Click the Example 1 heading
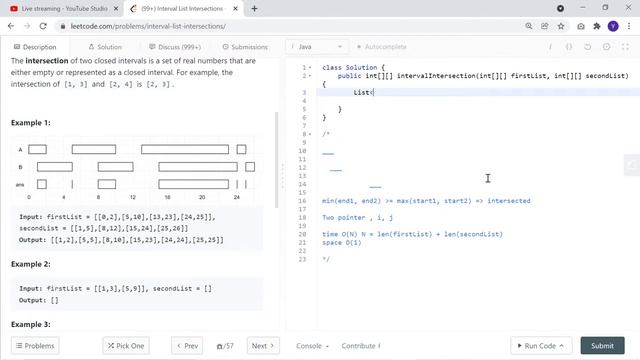The width and height of the screenshot is (640, 360). 31,123
